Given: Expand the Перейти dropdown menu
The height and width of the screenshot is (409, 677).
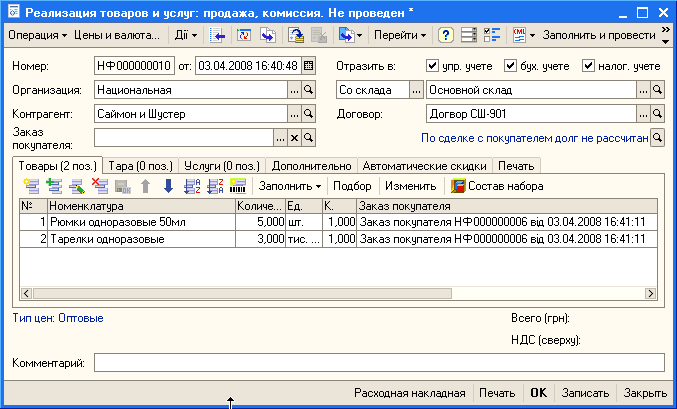Looking at the screenshot, I should pos(400,35).
